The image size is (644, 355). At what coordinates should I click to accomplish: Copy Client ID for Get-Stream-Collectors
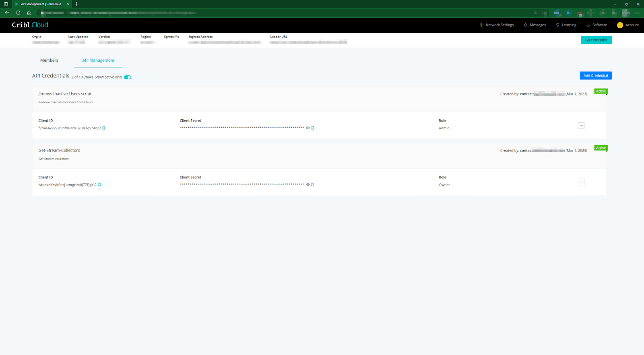99,185
